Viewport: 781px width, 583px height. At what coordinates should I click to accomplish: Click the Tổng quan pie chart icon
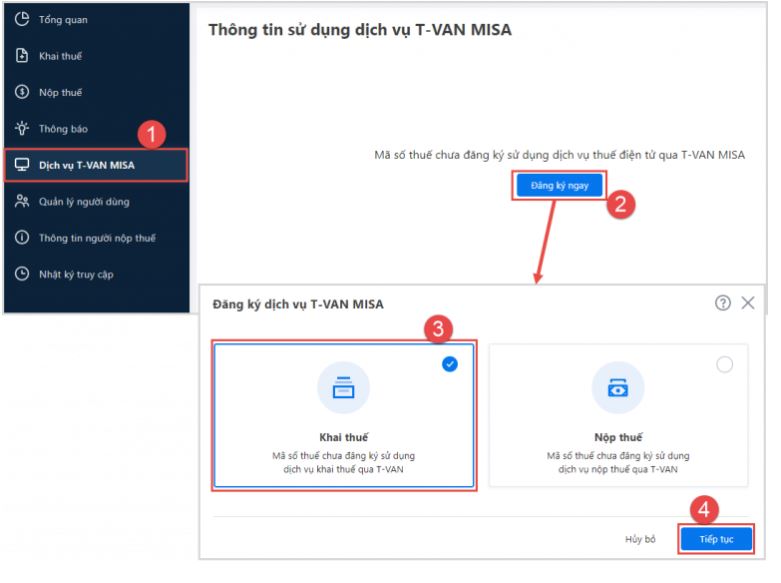pyautogui.click(x=21, y=20)
